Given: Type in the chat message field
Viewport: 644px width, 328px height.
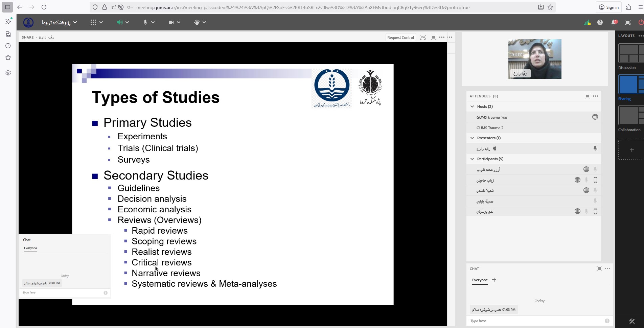Looking at the screenshot, I should point(534,321).
